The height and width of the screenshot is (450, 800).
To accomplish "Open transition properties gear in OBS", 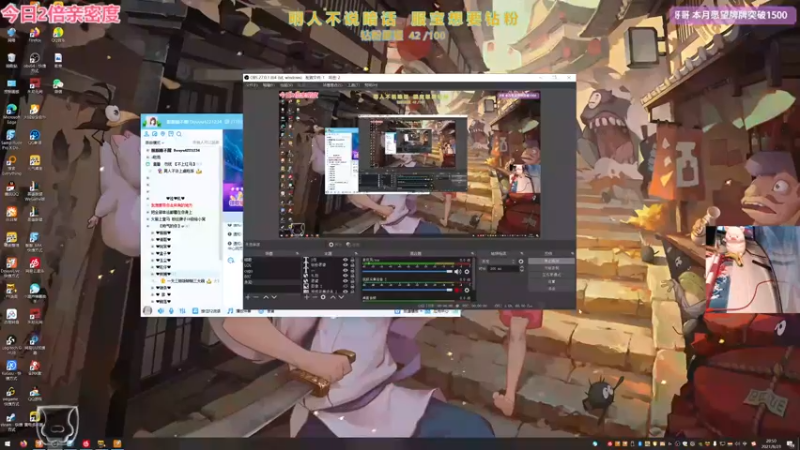I will tap(521, 261).
